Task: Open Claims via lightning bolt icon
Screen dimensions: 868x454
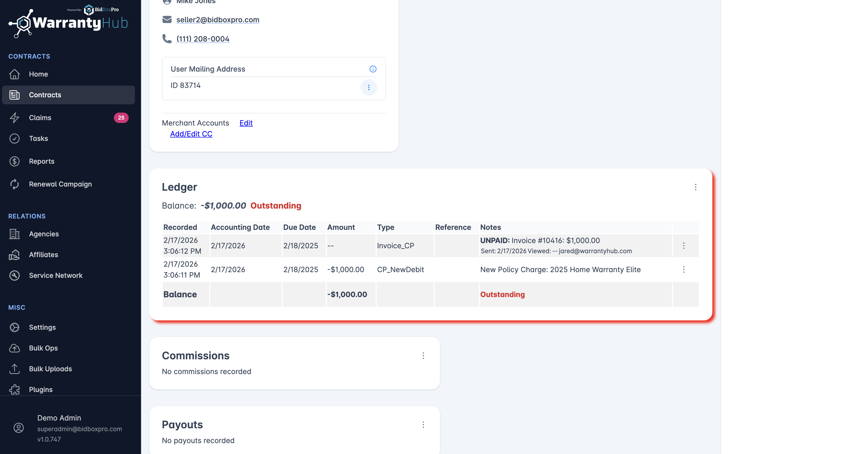Action: coord(15,118)
